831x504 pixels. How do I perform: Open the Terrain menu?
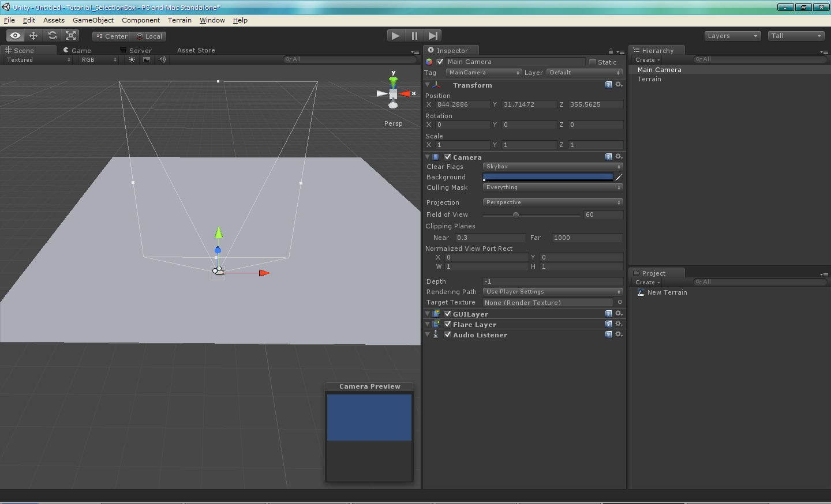click(179, 20)
